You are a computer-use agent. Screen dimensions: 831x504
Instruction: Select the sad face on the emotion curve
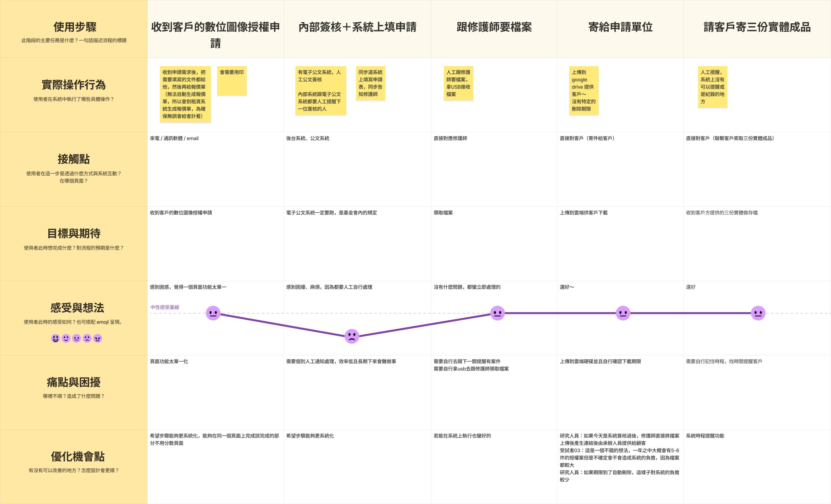(352, 336)
